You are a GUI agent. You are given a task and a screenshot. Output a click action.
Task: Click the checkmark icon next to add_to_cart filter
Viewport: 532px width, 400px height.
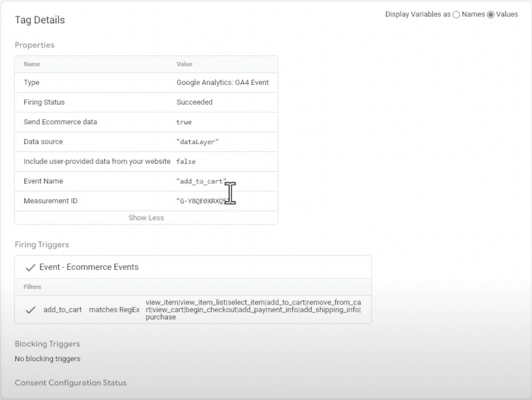point(30,310)
